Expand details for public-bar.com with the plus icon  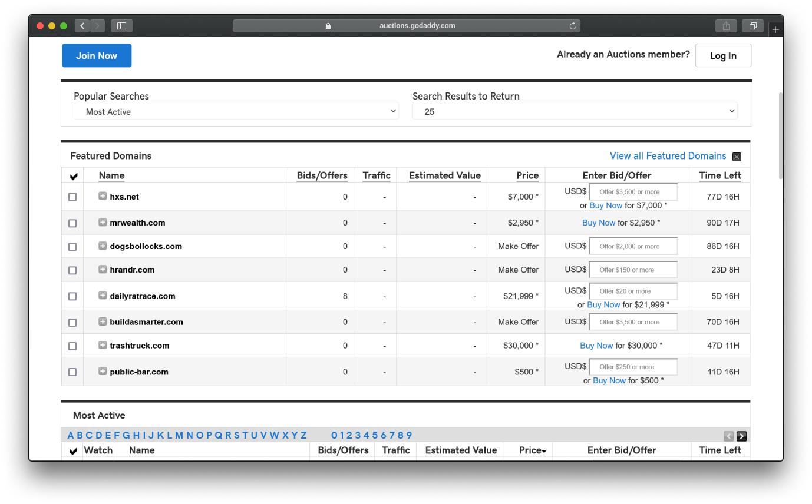103,371
